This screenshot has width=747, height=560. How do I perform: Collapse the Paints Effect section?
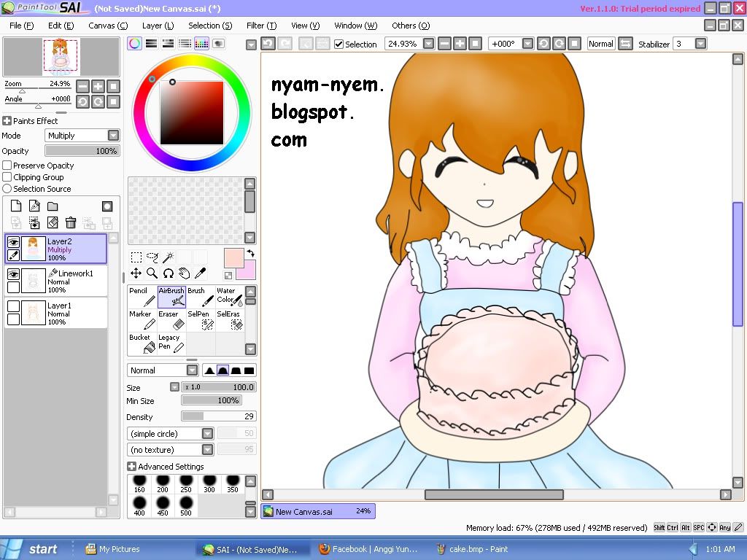click(x=7, y=121)
